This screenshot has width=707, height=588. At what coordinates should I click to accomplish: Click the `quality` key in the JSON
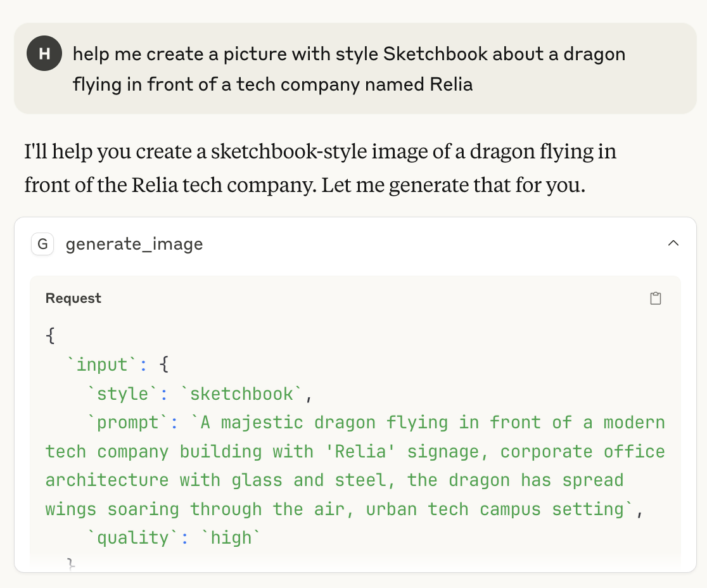(133, 538)
